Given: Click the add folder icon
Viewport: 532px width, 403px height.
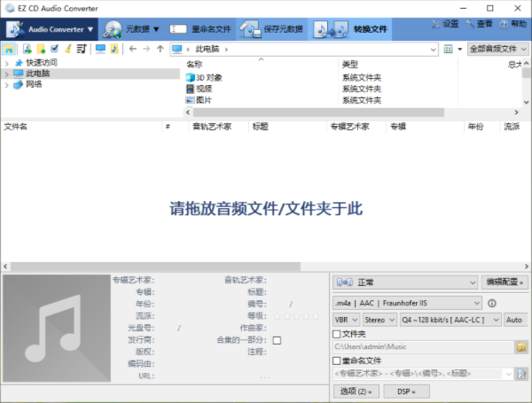Looking at the screenshot, I should coord(41,49).
